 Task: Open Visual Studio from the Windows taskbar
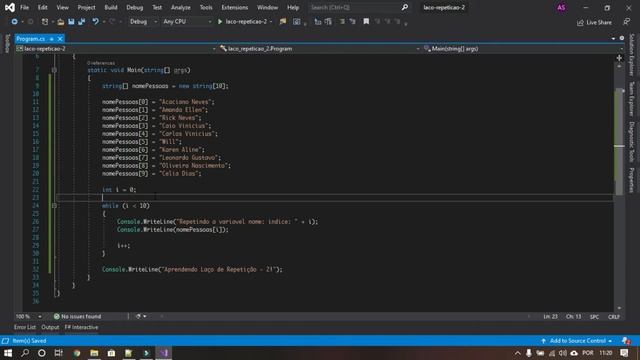click(x=164, y=353)
